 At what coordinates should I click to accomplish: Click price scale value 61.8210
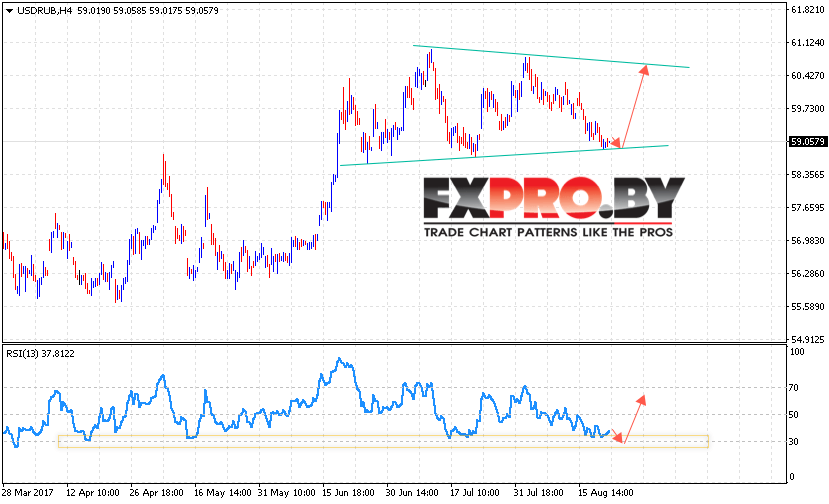pos(807,10)
